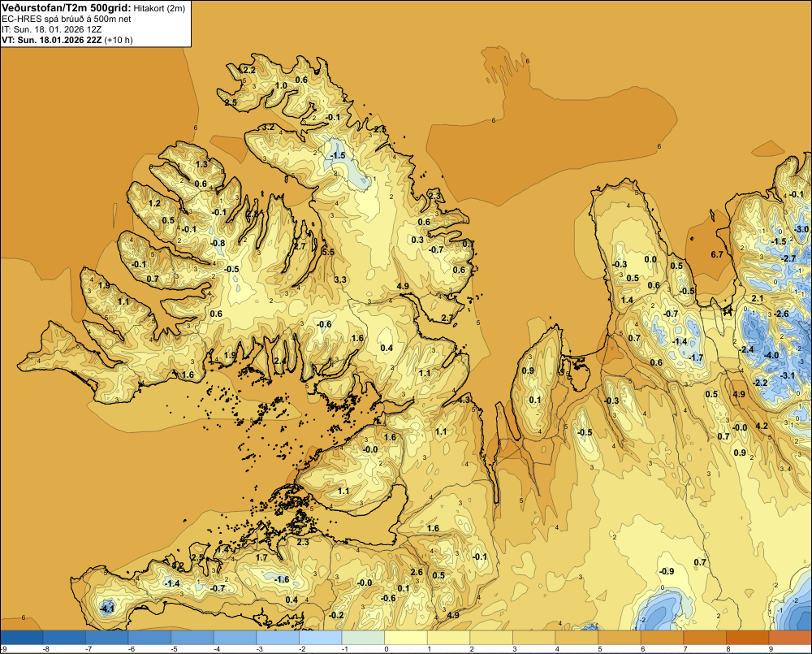
Task: Click the -0.8 temperature value on the map
Action: 218,243
